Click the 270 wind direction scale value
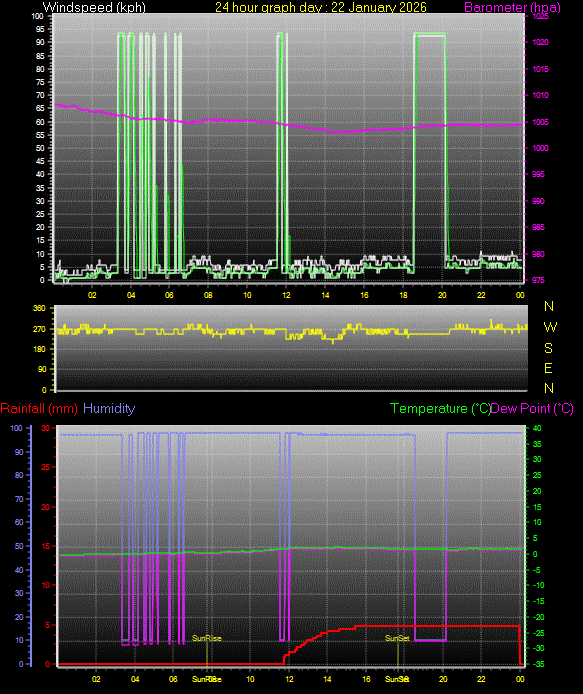The width and height of the screenshot is (583, 694). pyautogui.click(x=39, y=329)
